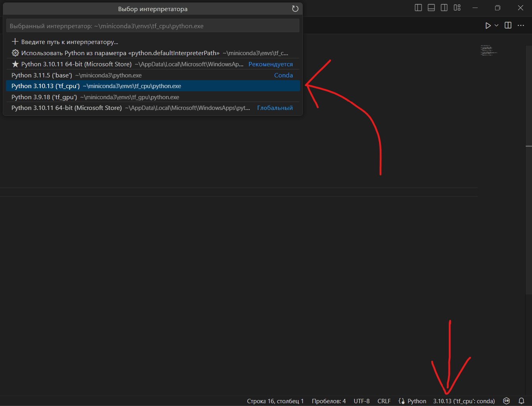532x406 pixels.
Task: Toggle the primary side bar layout icon
Action: 418,8
